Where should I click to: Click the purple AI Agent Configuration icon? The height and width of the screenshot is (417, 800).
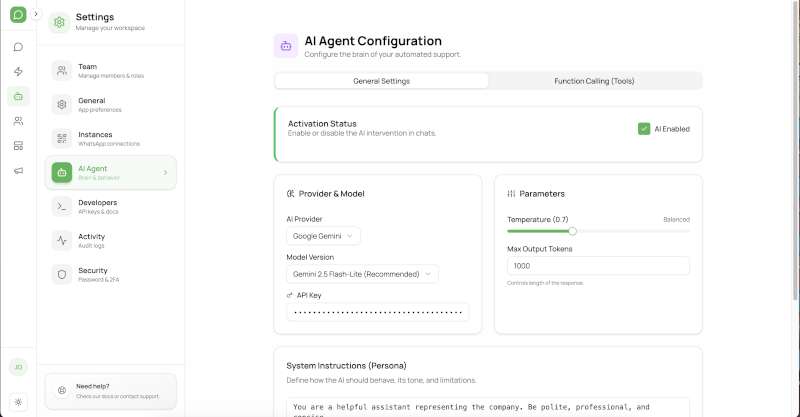[286, 46]
